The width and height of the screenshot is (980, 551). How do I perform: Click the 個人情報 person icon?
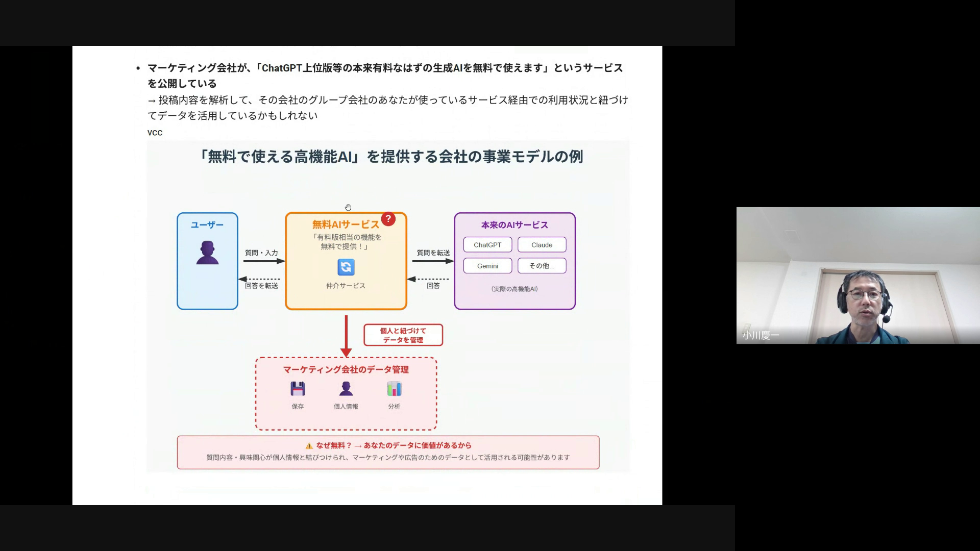346,389
